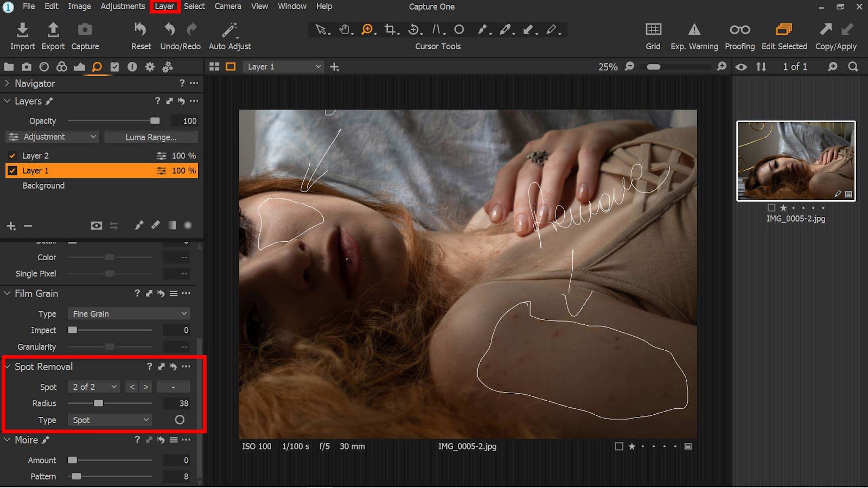This screenshot has width=868, height=488.
Task: Click the Auto Adjust magic wand
Action: pyautogui.click(x=229, y=30)
